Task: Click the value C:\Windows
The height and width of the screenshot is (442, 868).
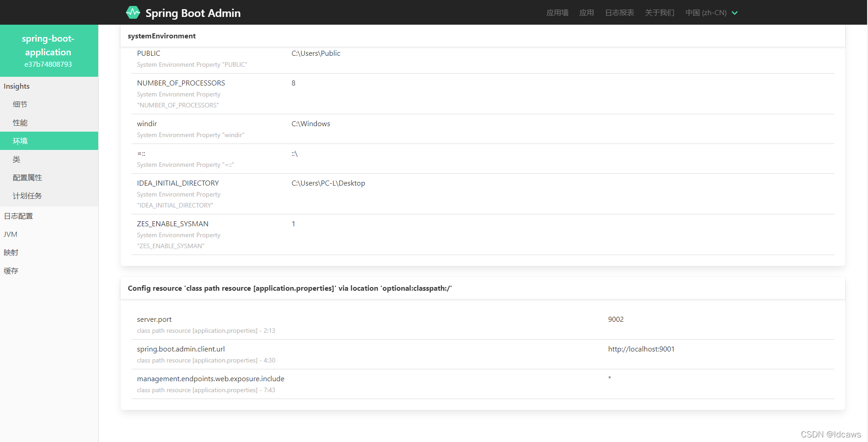Action: point(311,124)
